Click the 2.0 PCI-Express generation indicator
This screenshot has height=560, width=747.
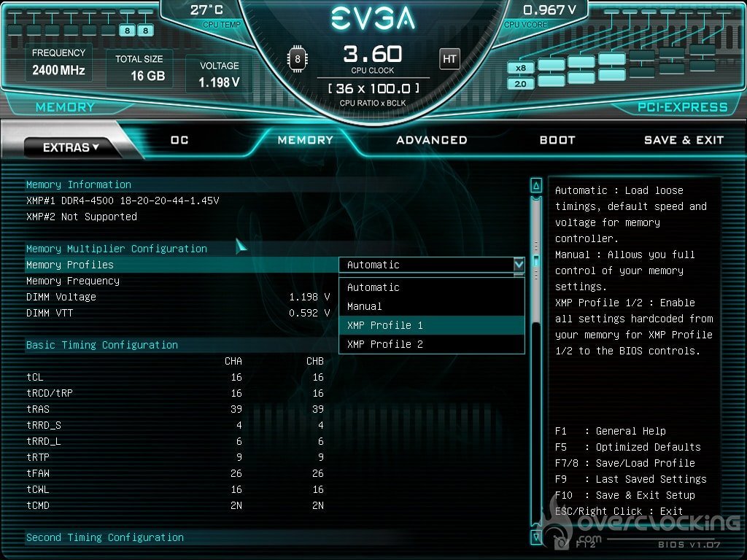[x=520, y=84]
